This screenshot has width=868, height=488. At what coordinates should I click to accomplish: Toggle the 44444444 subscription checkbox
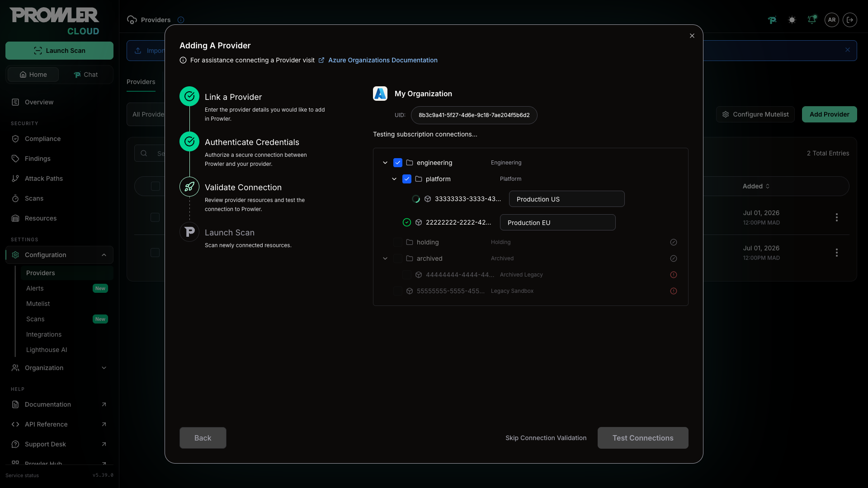click(x=407, y=275)
